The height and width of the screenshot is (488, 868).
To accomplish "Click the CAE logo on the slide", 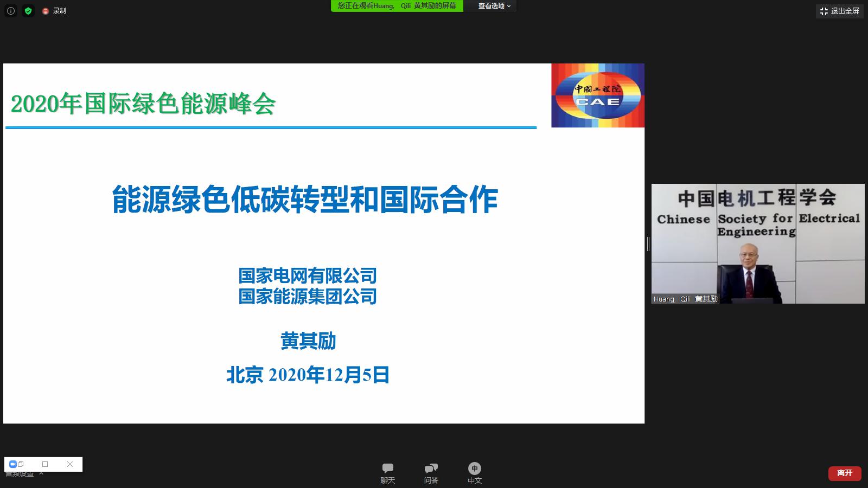I will [597, 95].
